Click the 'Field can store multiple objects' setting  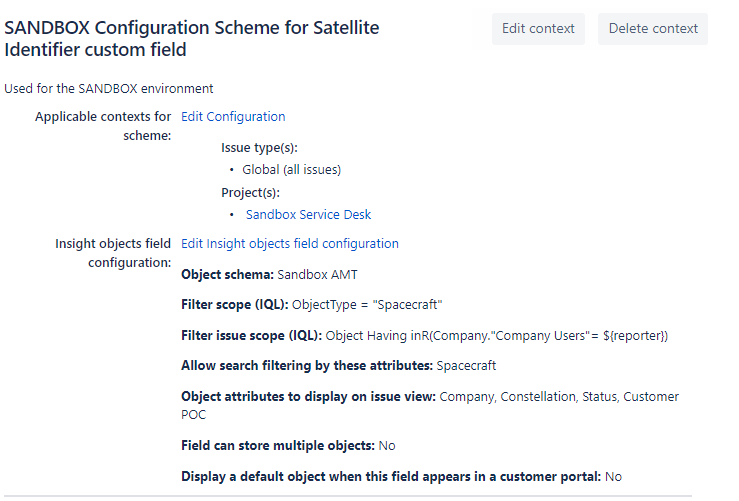click(277, 446)
